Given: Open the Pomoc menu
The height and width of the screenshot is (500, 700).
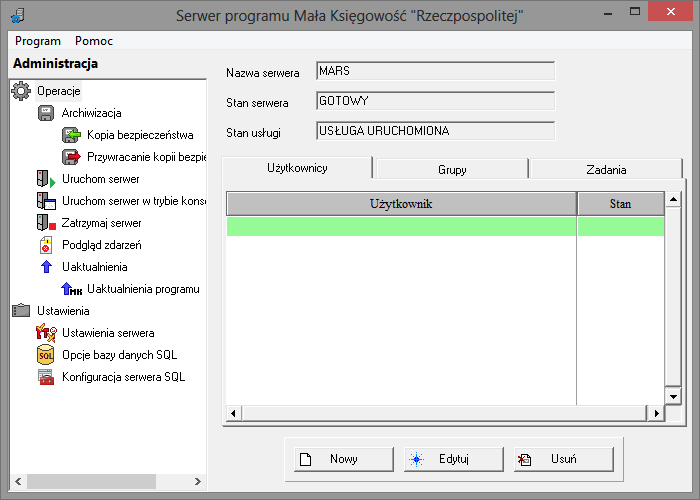Looking at the screenshot, I should 94,41.
